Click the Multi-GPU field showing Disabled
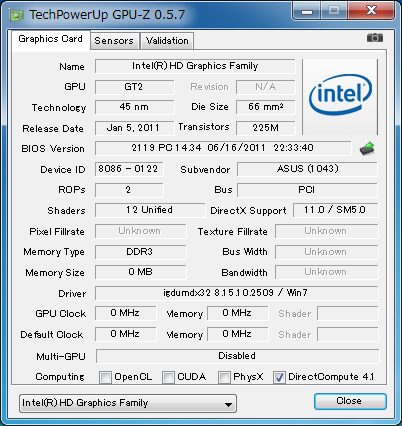The height and width of the screenshot is (426, 402). point(237,356)
